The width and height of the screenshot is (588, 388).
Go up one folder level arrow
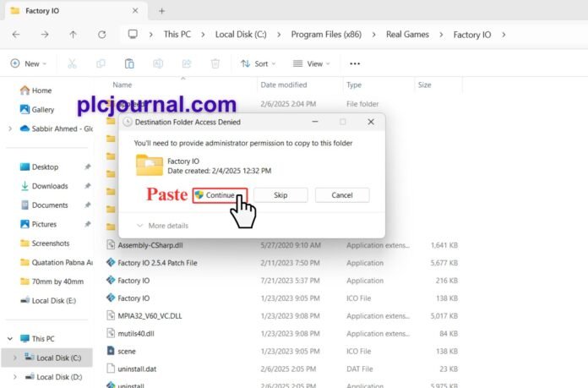(x=73, y=35)
